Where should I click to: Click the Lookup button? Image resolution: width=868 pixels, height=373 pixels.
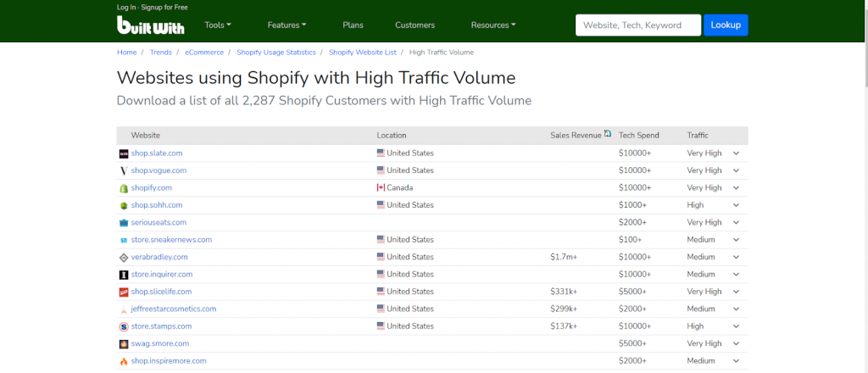(726, 25)
